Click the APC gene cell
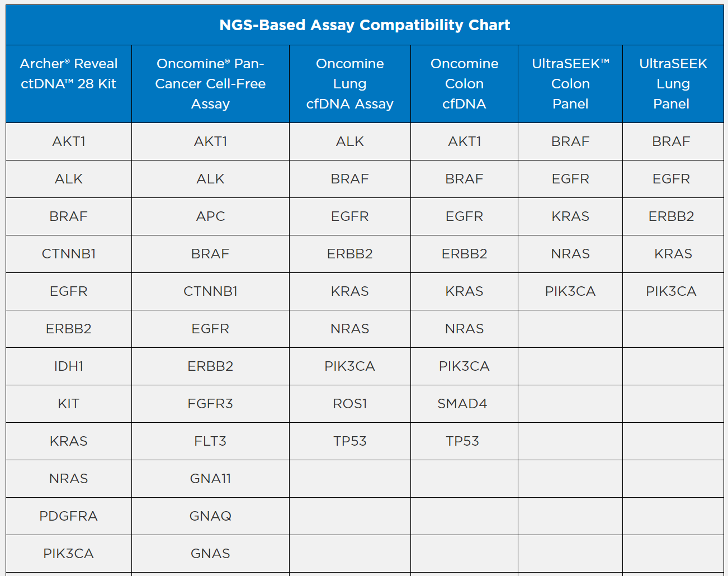This screenshot has height=576, width=728. 210,216
